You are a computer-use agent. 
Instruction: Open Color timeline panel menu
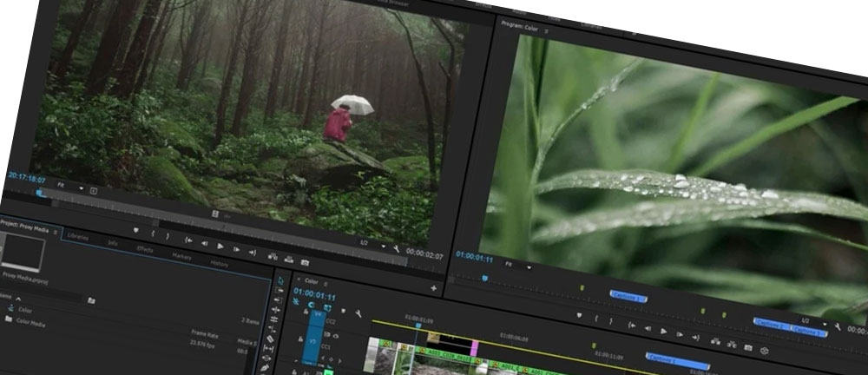point(325,284)
